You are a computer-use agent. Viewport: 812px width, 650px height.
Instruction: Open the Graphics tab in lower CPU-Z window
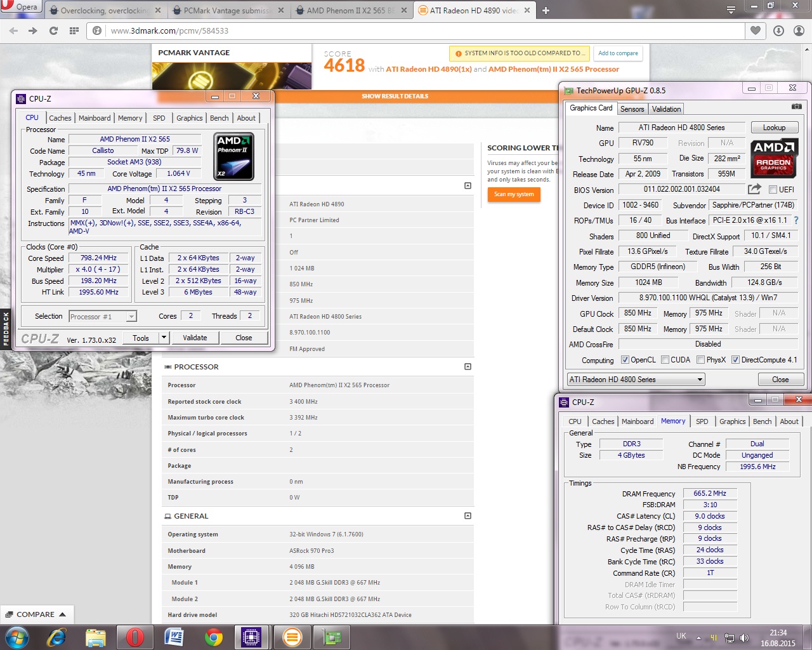click(732, 421)
